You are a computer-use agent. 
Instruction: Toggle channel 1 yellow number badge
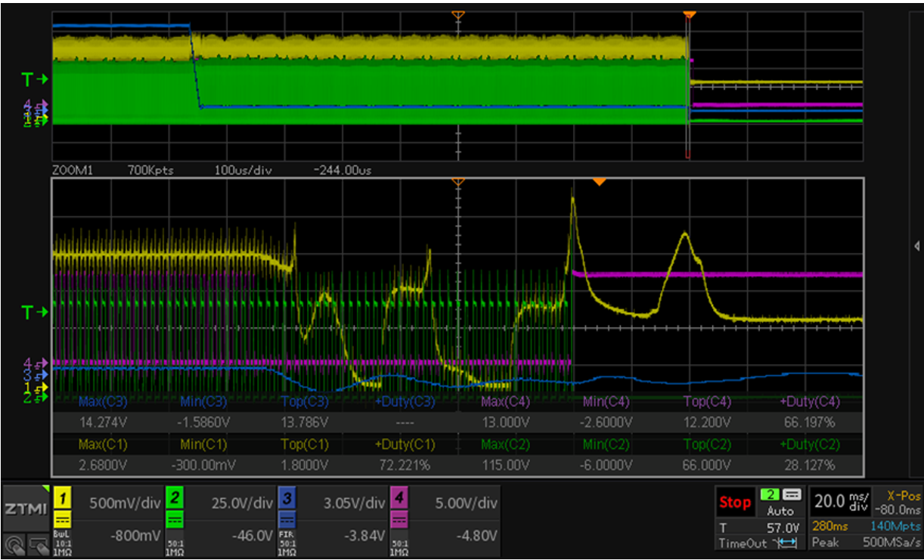coord(61,497)
